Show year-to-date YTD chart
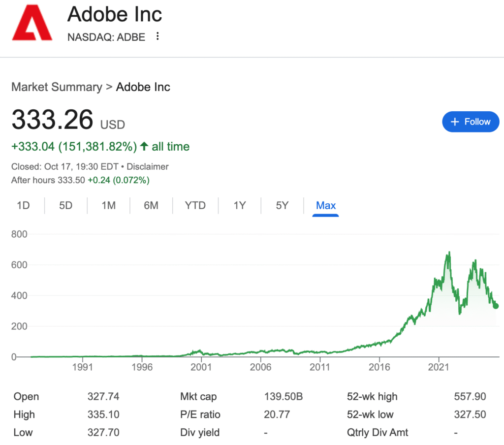The height and width of the screenshot is (445, 504). tap(195, 205)
